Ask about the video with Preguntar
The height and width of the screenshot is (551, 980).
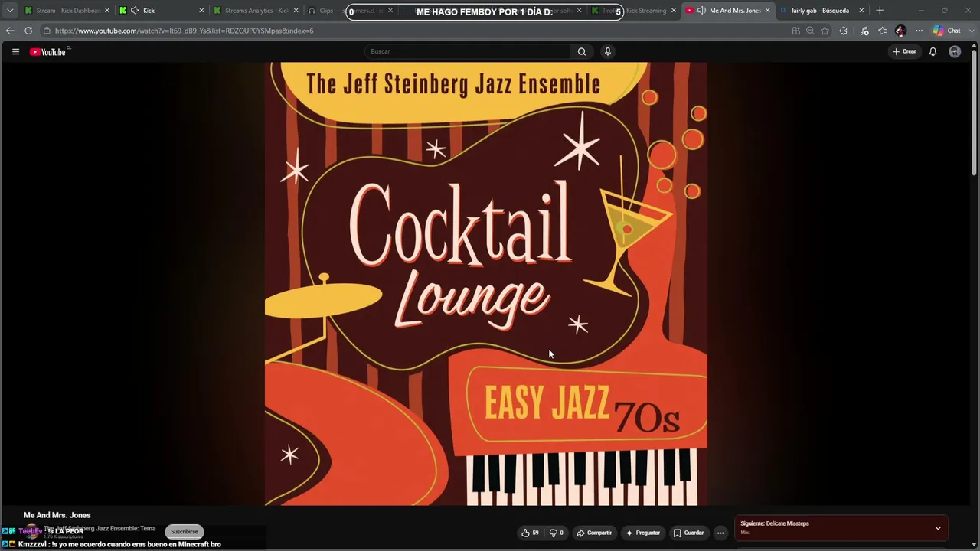642,533
